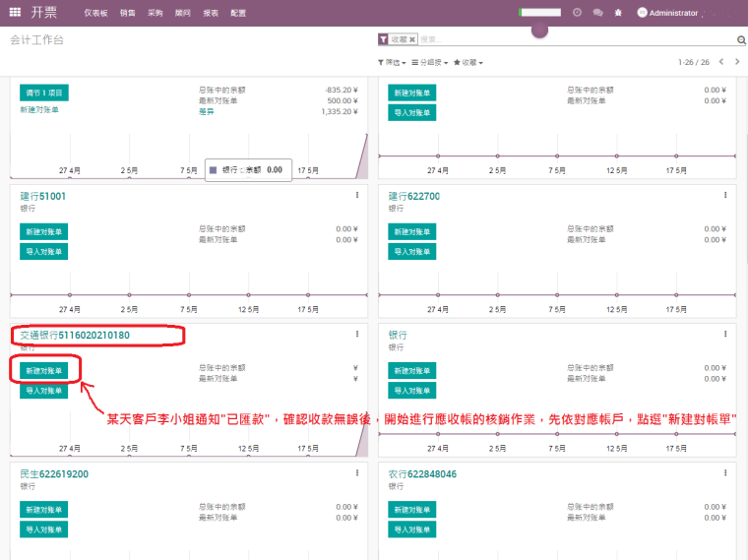Open the debug bug icon
This screenshot has height=560, width=748.
[x=618, y=13]
